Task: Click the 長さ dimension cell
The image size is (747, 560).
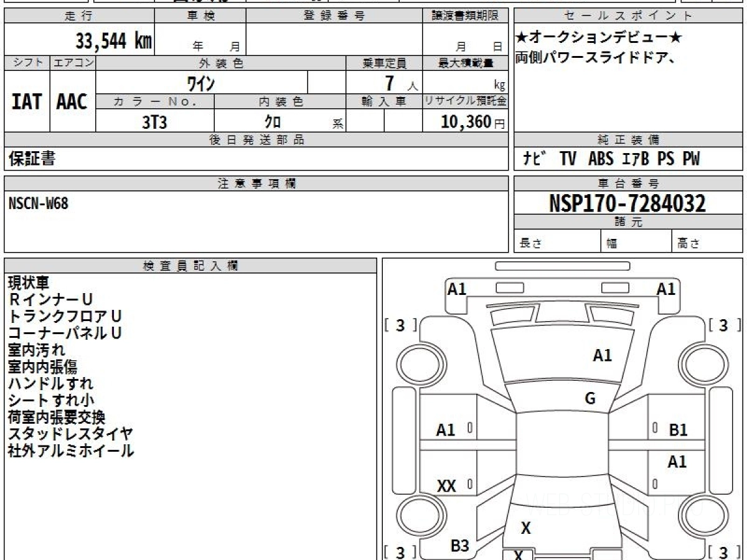Action: (557, 241)
